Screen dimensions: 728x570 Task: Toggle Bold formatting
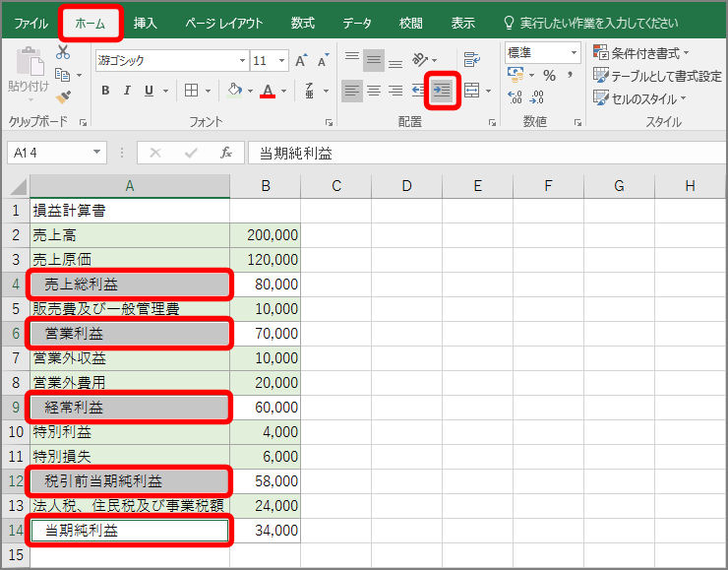pos(105,91)
